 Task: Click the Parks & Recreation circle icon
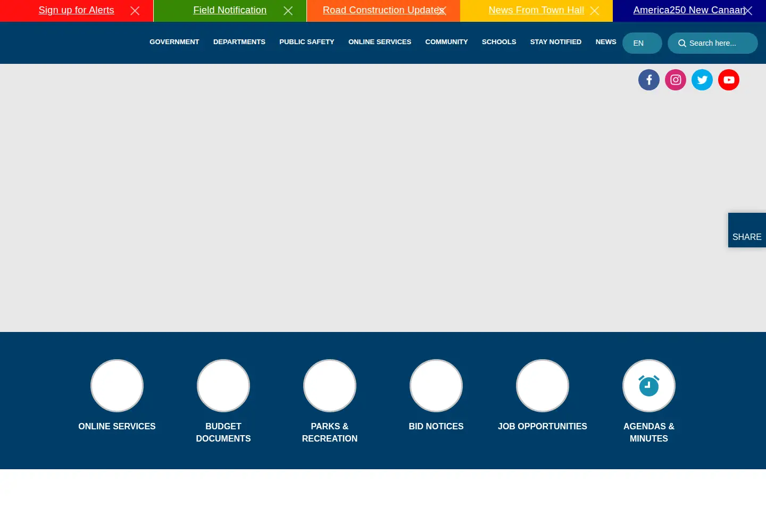(x=330, y=386)
